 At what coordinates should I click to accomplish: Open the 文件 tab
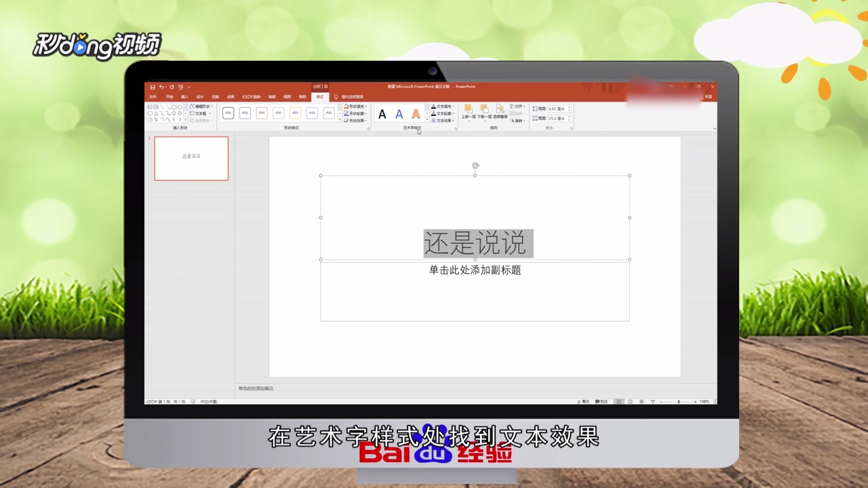pos(153,97)
